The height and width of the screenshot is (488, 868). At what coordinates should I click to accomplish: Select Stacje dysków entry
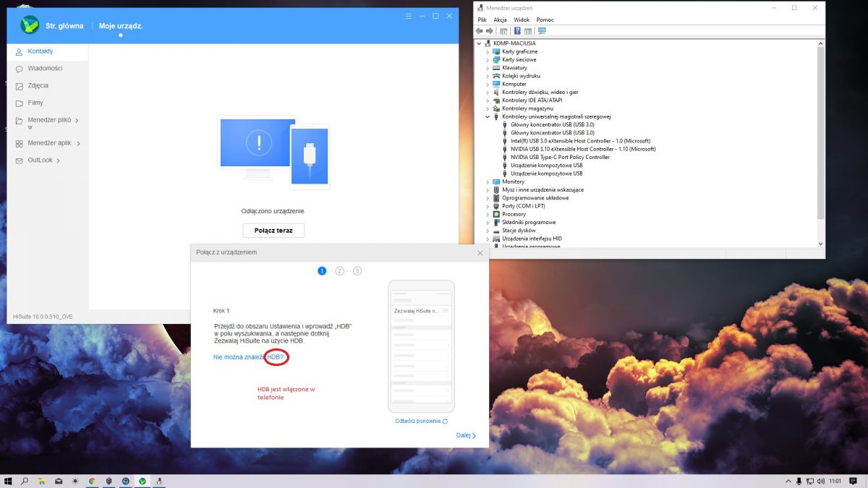pyautogui.click(x=519, y=231)
